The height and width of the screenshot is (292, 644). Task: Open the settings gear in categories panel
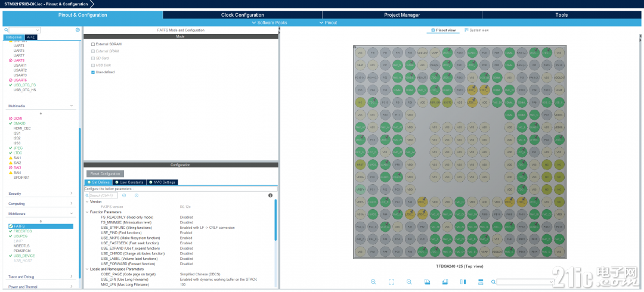click(x=78, y=30)
